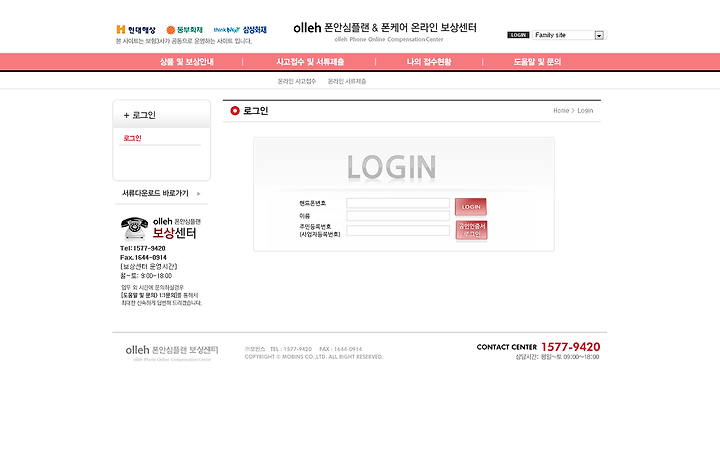Click the Fax.1644-0914 text in sidebar
720x451 pixels.
pos(143,257)
